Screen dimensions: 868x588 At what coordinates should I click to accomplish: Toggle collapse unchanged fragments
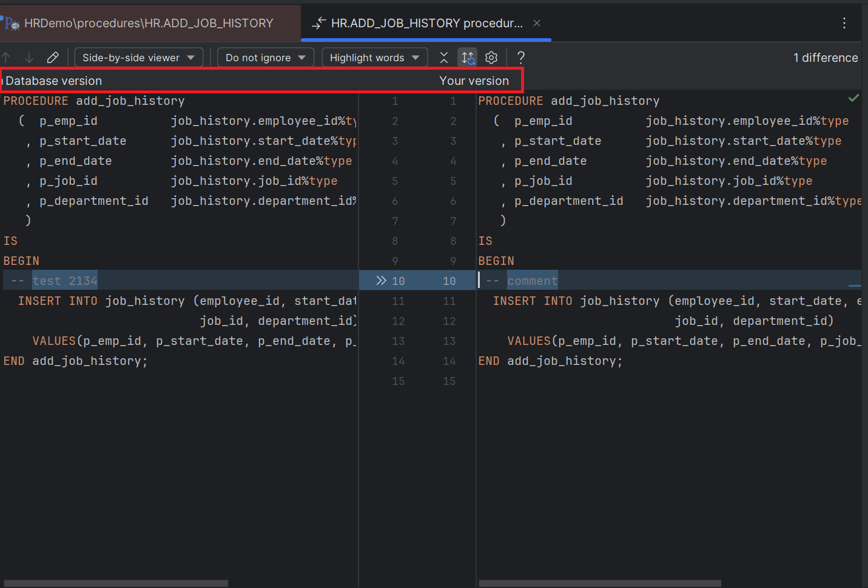(x=443, y=57)
